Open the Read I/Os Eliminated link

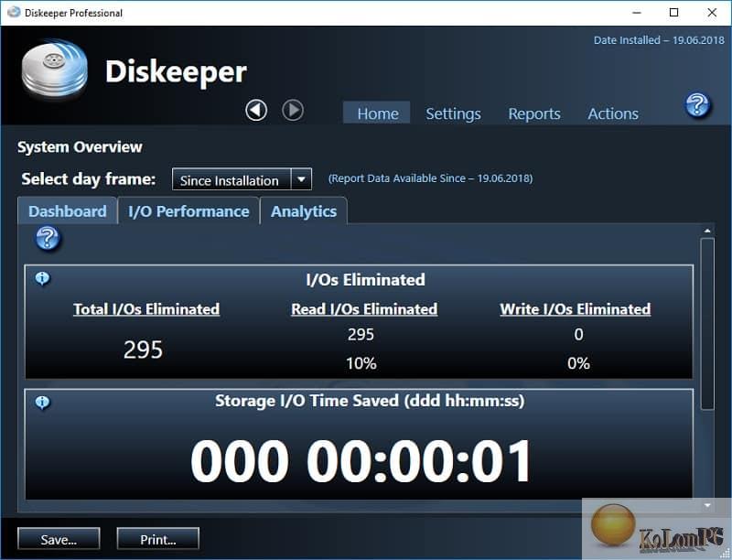[364, 309]
